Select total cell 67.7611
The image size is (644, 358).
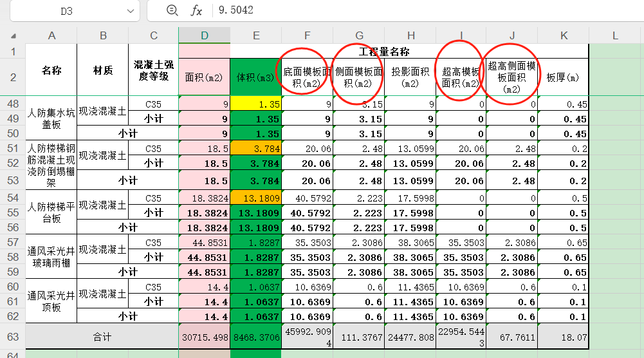click(511, 337)
